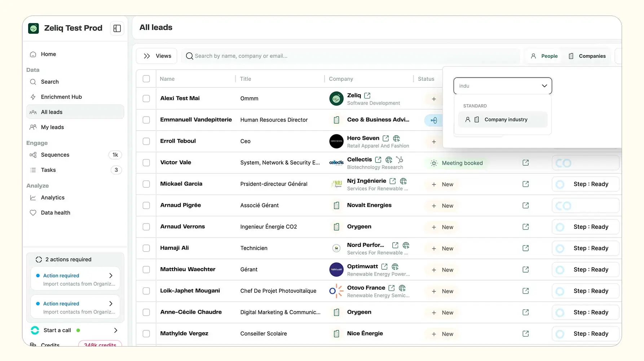Click loading step indicator for Arnaud Pigrée
The height and width of the screenshot is (361, 644).
click(586, 206)
